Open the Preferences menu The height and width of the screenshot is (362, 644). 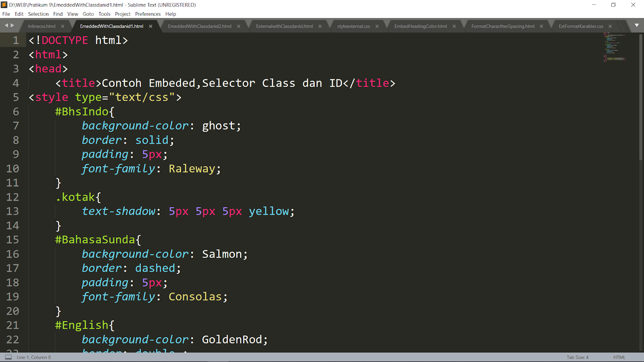pyautogui.click(x=148, y=14)
